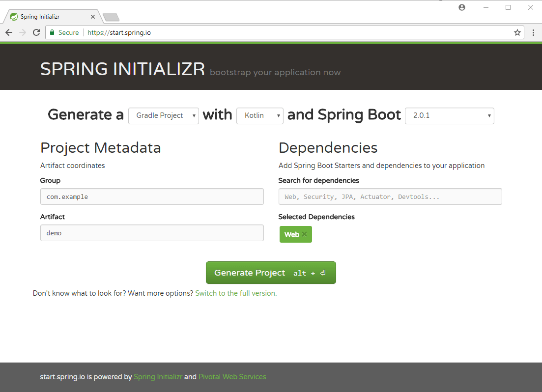Follow the 'Switch to the full version' link
This screenshot has width=542, height=392.
click(x=236, y=293)
